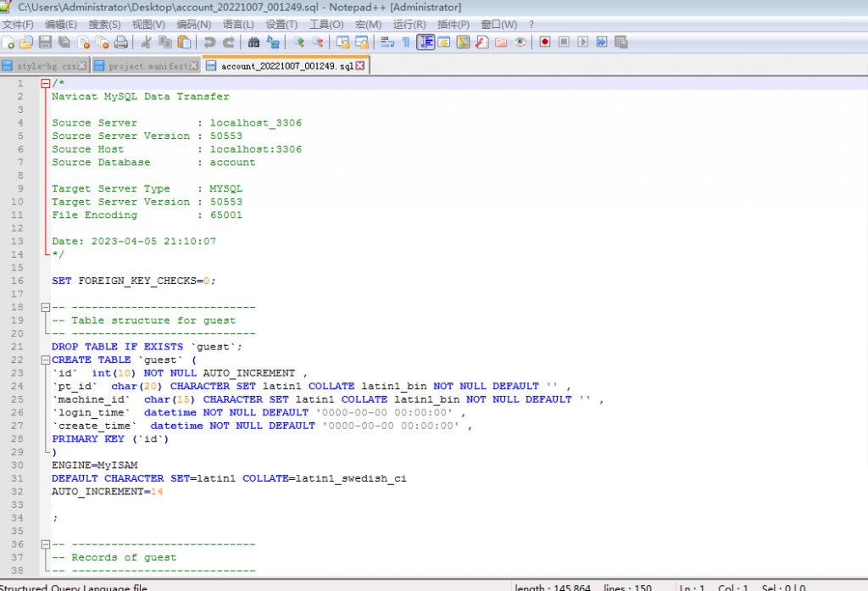Enable file monitoring with the eye icon

point(520,41)
